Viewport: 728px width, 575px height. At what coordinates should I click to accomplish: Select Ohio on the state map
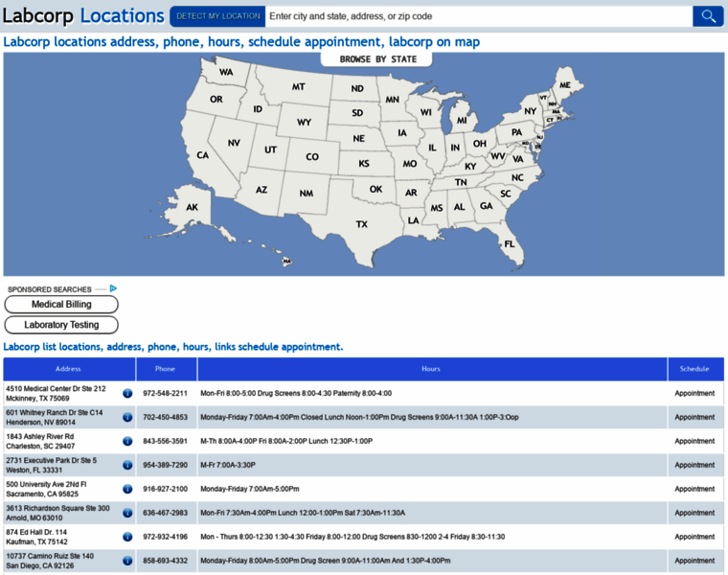(480, 144)
